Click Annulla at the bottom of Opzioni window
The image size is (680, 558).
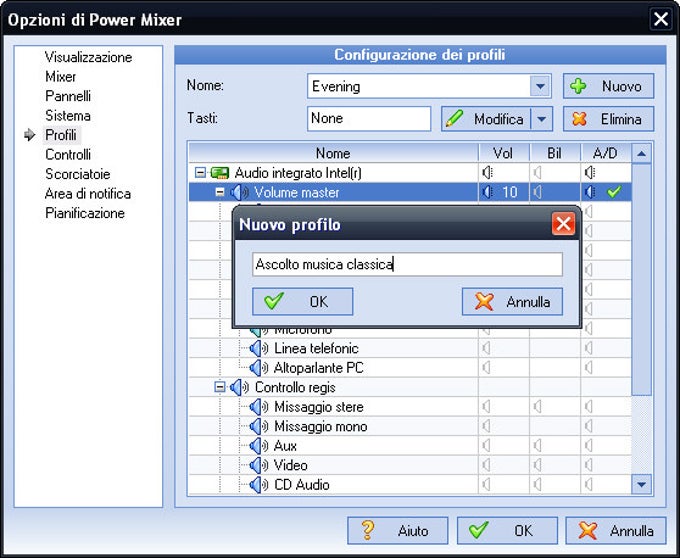tap(616, 530)
